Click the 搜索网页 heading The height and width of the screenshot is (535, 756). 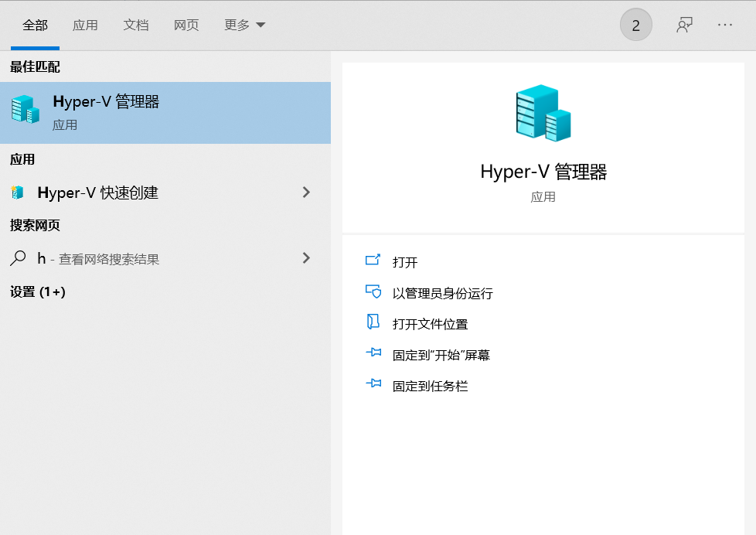[x=35, y=225]
